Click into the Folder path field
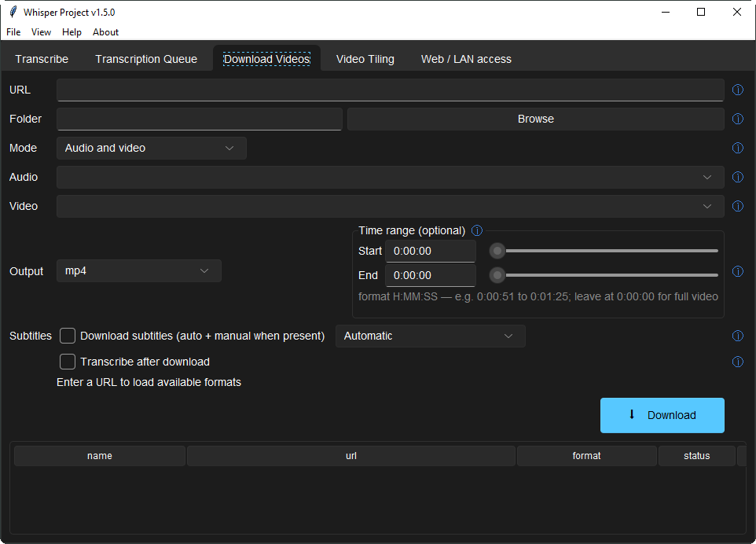This screenshot has height=544, width=756. pyautogui.click(x=200, y=119)
